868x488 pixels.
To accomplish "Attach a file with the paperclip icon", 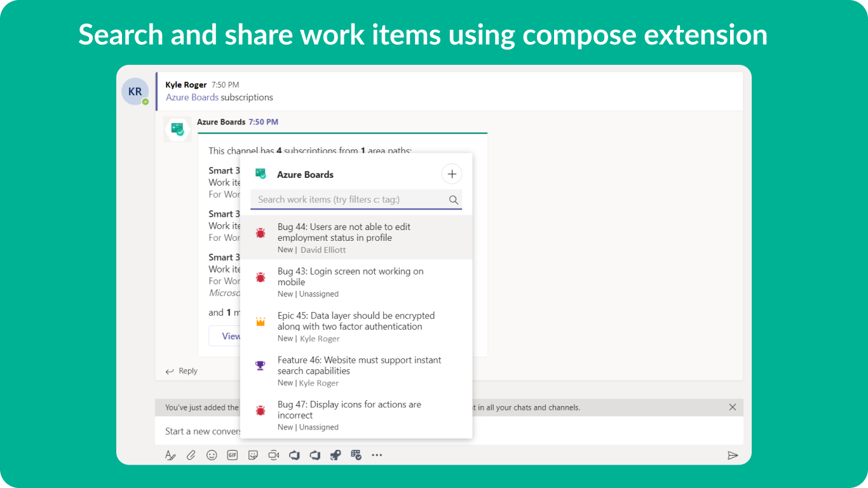I will 191,455.
